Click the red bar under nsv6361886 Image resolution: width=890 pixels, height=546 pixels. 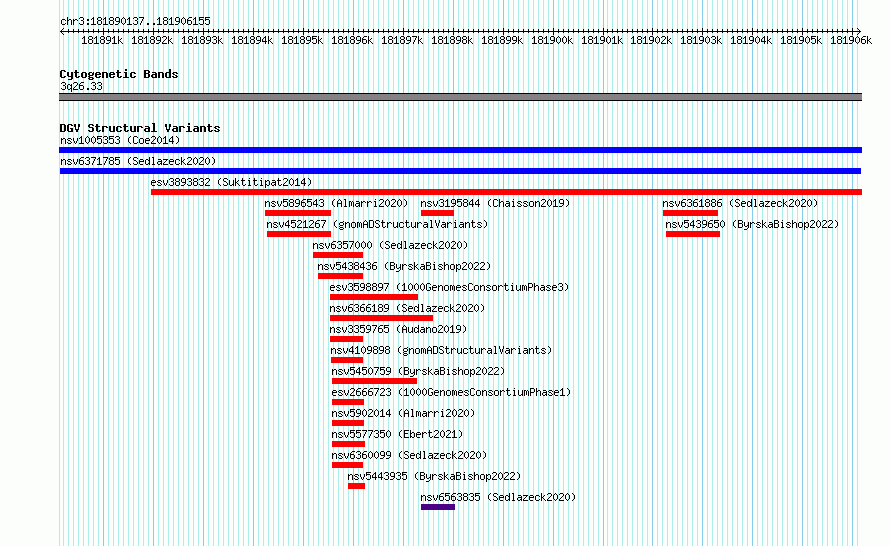pyautogui.click(x=690, y=213)
